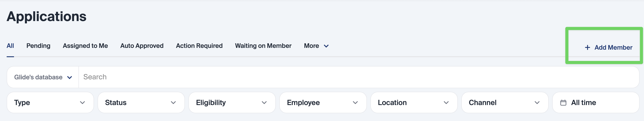Open the All time date range filter
This screenshot has width=644, height=121.
[x=596, y=103]
